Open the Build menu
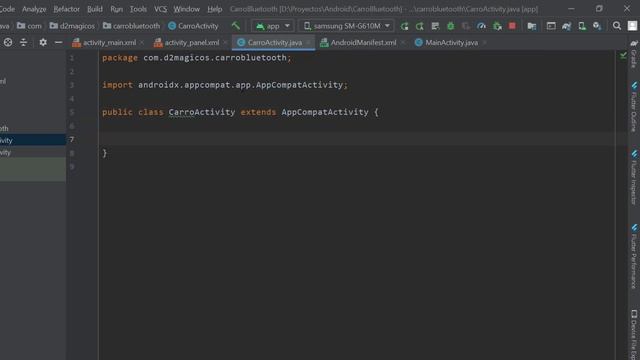 click(95, 9)
